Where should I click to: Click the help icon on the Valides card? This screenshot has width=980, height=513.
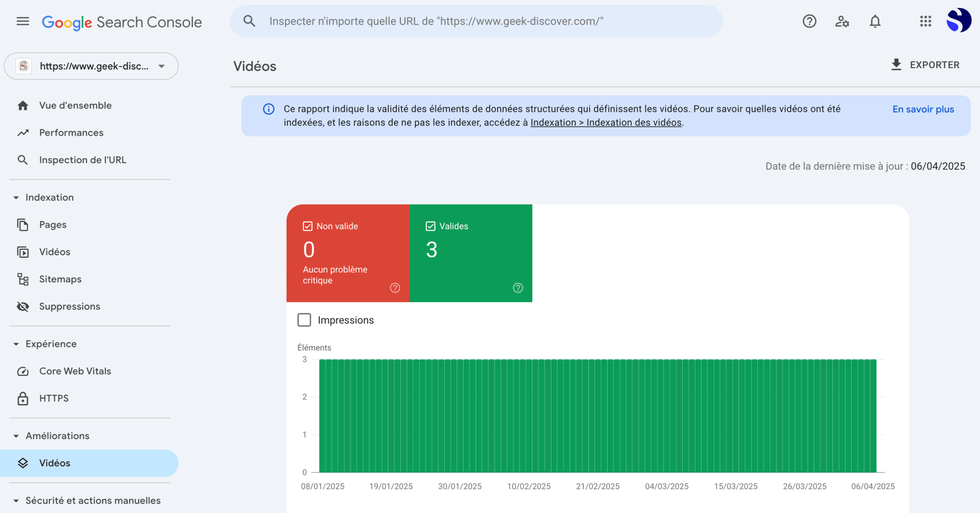pos(518,288)
